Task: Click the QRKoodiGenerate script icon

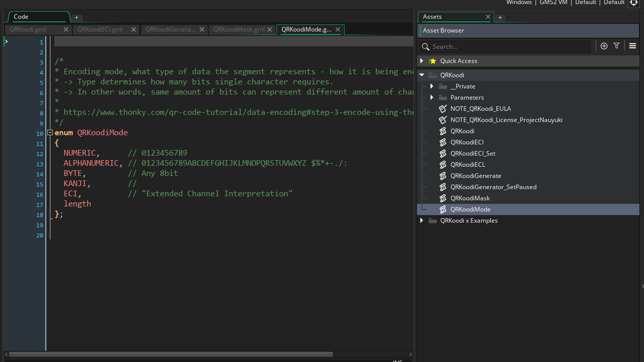Action: click(x=442, y=176)
